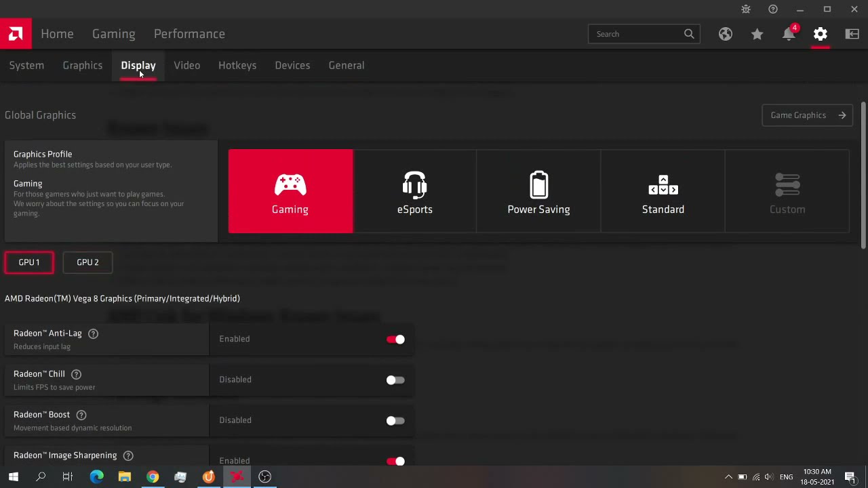Open AMD Radeon Software taskbar icon

237,477
